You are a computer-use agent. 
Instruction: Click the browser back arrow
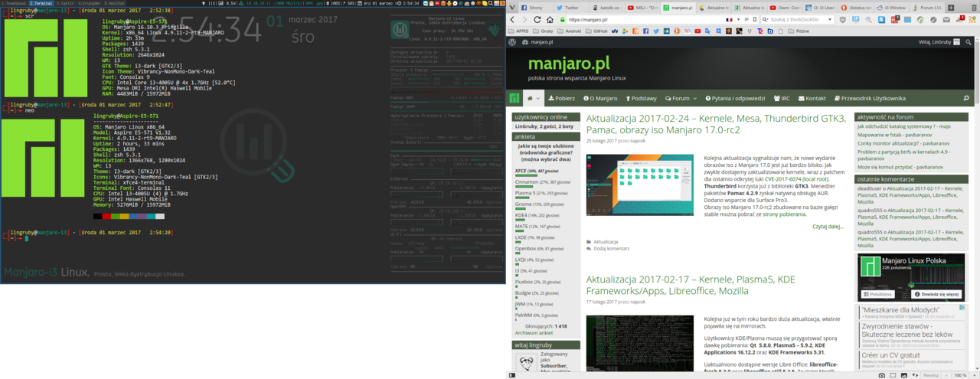514,19
